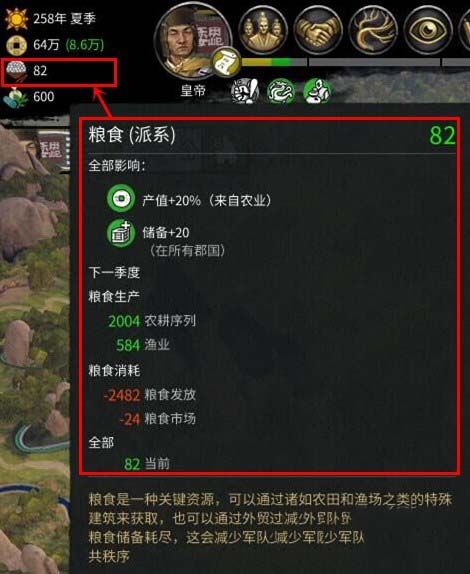Select the green dragon status icon
Viewport: 470px width, 574px height.
pyautogui.click(x=281, y=91)
